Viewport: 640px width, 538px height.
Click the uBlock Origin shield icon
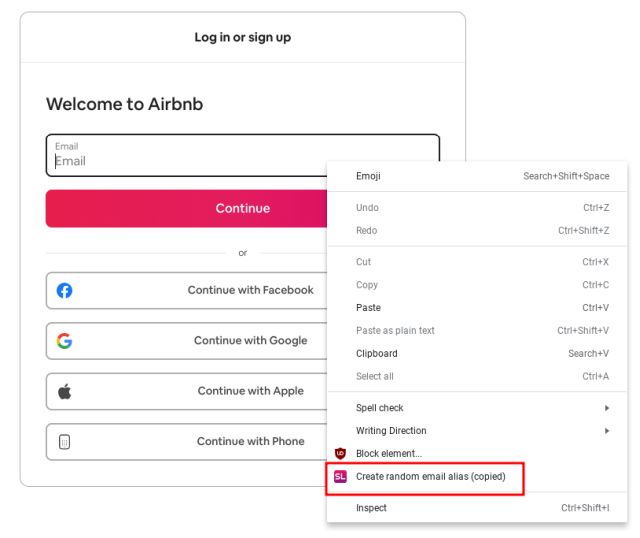tap(340, 453)
